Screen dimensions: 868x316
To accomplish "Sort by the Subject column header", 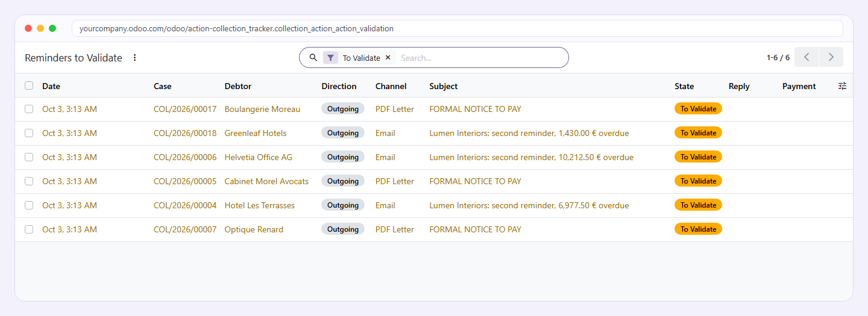I will [444, 86].
